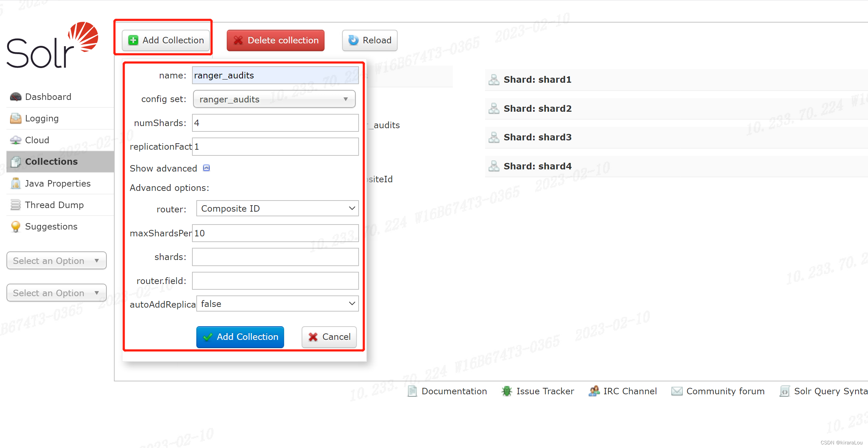Open Java Properties panel
The width and height of the screenshot is (868, 448).
pyautogui.click(x=57, y=183)
